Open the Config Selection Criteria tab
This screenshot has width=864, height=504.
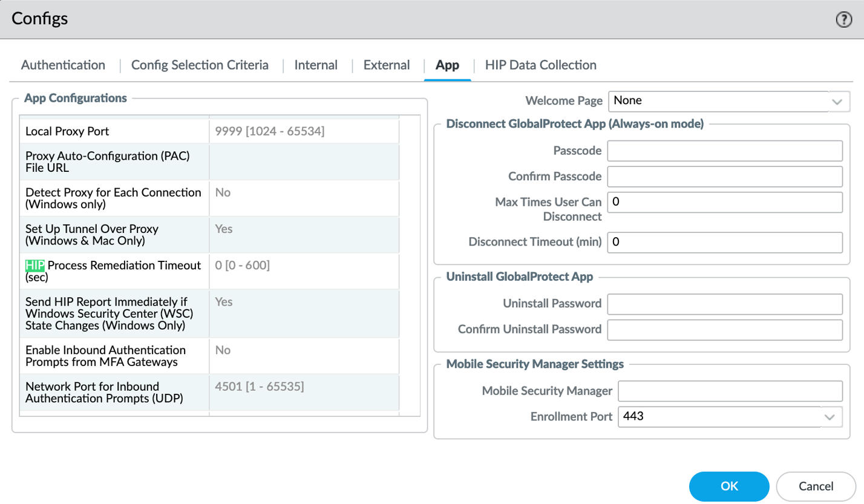click(200, 65)
